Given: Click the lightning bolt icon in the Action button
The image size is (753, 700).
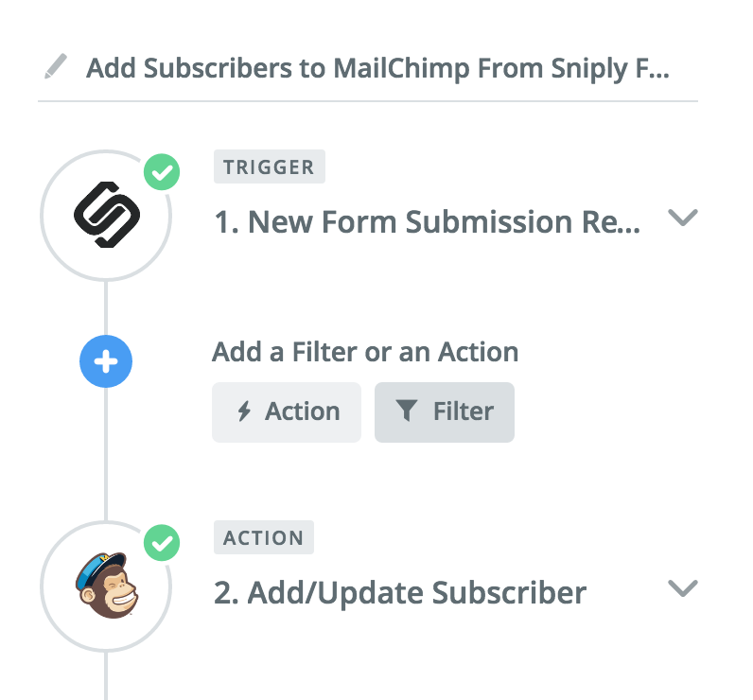Looking at the screenshot, I should (x=244, y=411).
